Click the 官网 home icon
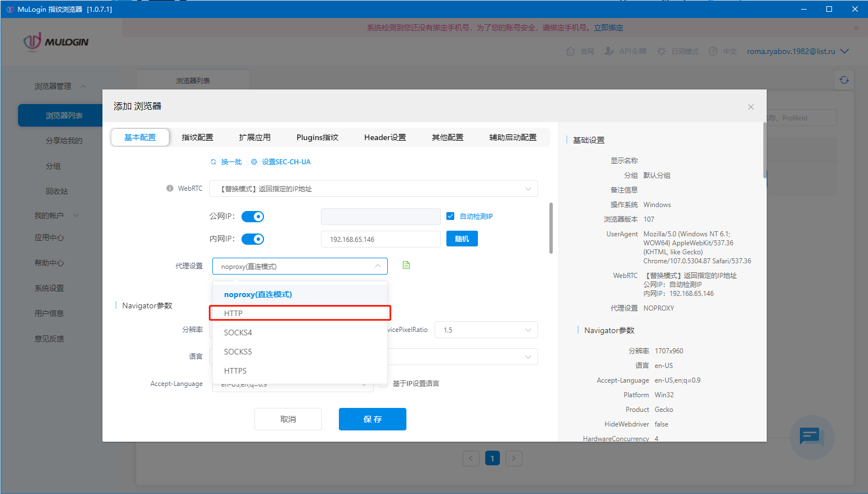Image resolution: width=868 pixels, height=494 pixels. [x=570, y=51]
